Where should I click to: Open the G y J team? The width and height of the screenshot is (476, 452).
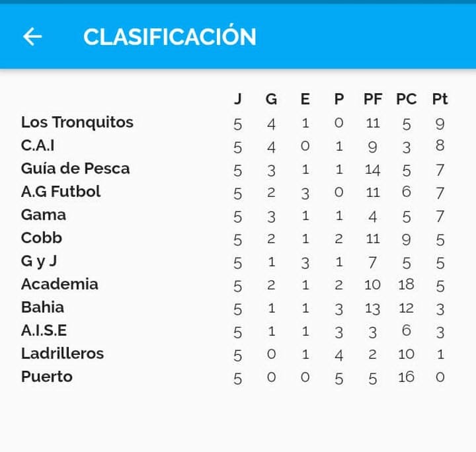39,261
